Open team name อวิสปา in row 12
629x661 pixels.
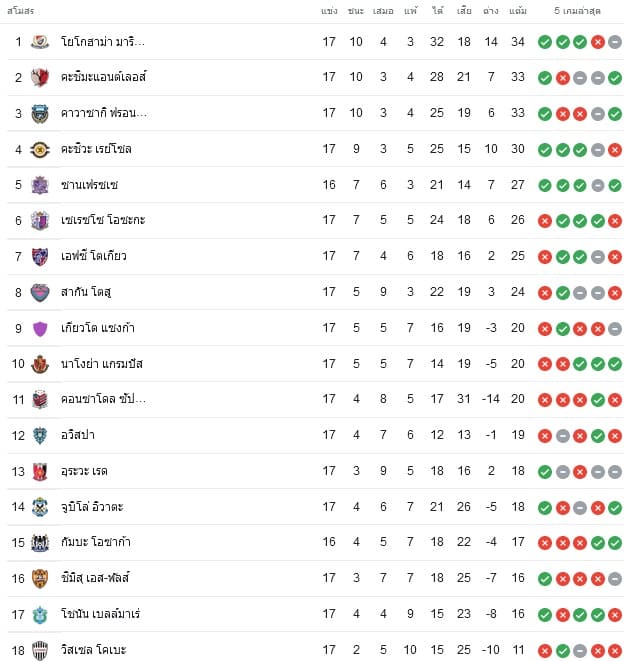(78, 435)
